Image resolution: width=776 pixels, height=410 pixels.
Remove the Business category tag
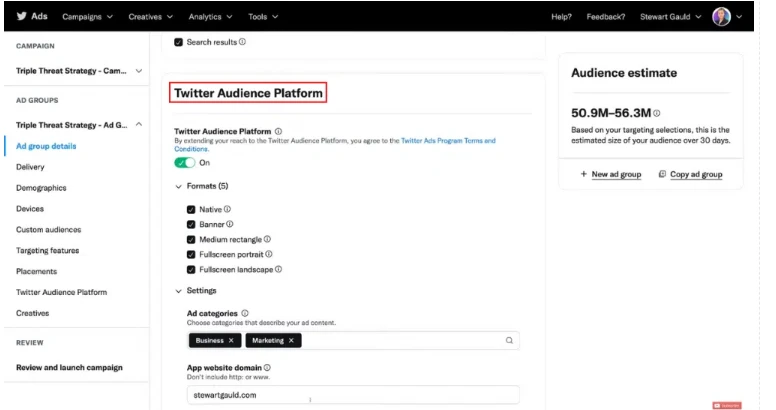(x=231, y=341)
